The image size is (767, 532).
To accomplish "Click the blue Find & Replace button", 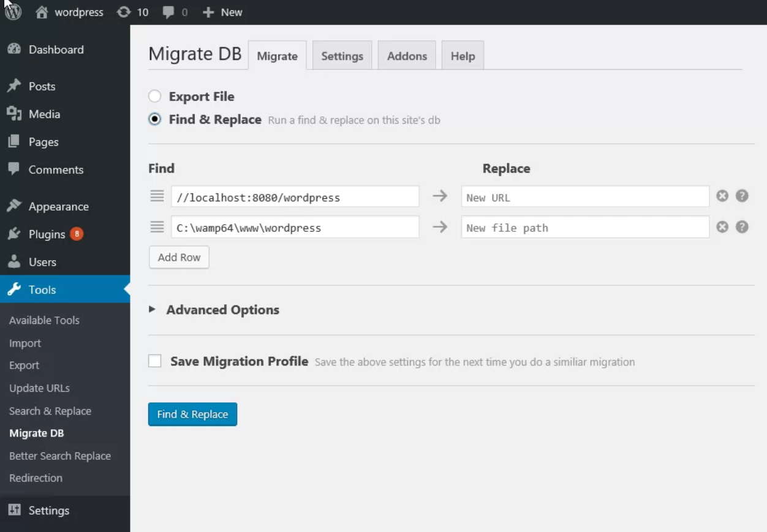I will [192, 414].
